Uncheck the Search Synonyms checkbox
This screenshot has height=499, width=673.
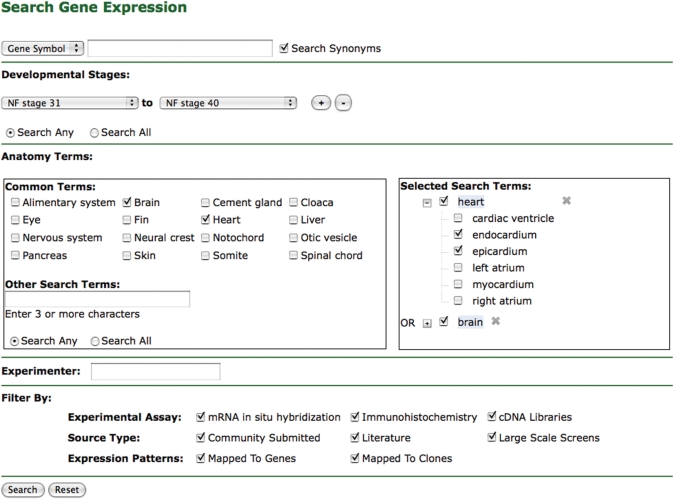pos(285,47)
